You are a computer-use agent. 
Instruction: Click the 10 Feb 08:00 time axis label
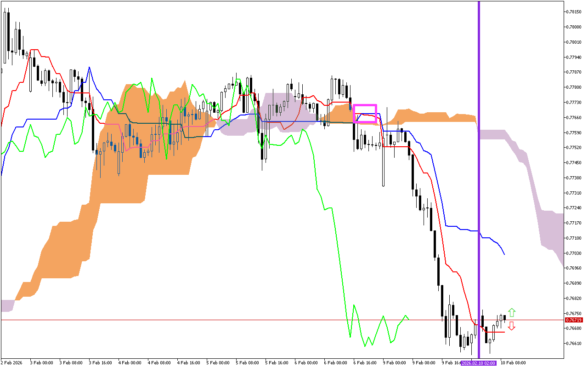tap(513, 363)
